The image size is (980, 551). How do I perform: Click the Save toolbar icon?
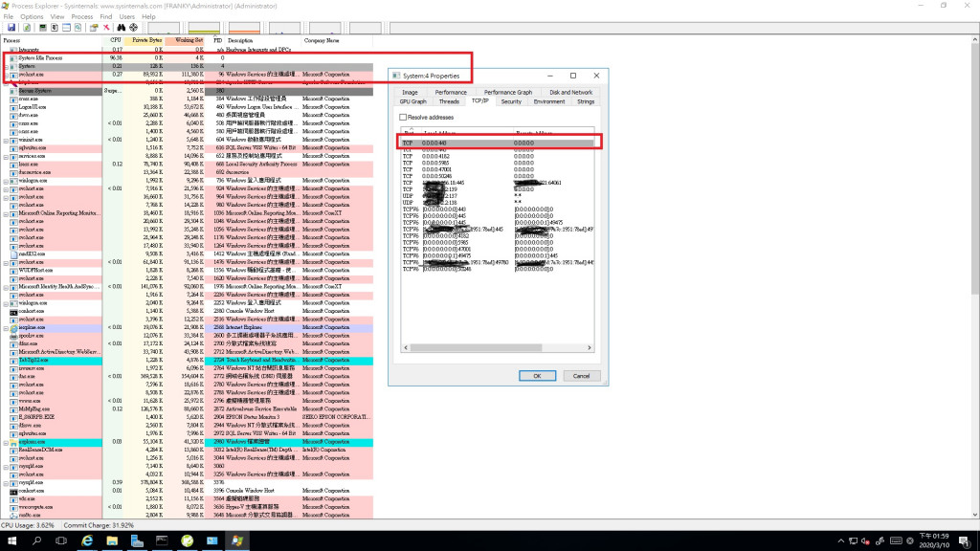pyautogui.click(x=11, y=28)
